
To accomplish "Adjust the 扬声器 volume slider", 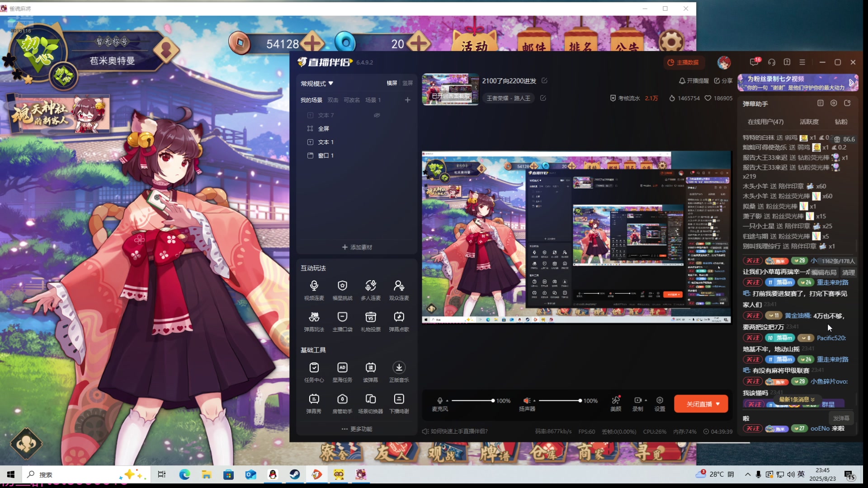I will click(x=560, y=401).
